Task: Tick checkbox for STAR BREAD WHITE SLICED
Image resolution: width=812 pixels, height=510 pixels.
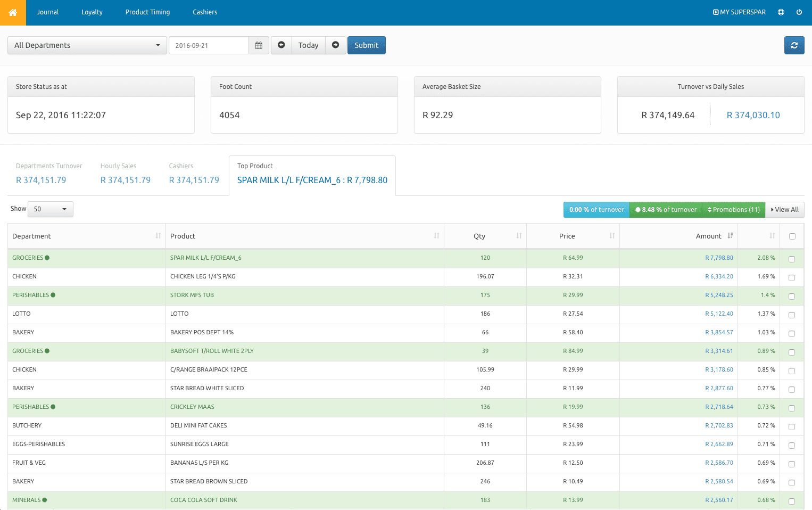Action: point(792,390)
